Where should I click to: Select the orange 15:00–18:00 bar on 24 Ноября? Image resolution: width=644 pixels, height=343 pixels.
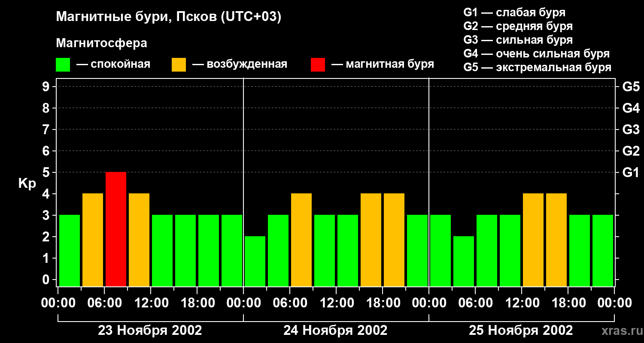371,240
